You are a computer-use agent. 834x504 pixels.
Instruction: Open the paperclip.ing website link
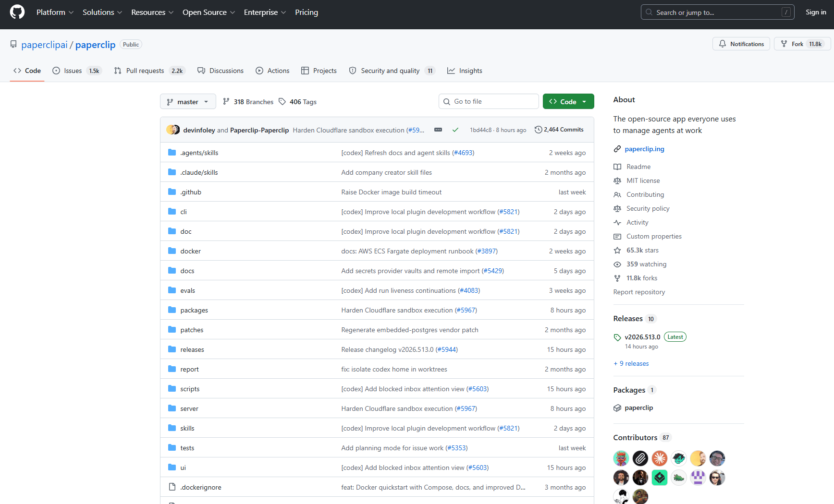pos(644,149)
